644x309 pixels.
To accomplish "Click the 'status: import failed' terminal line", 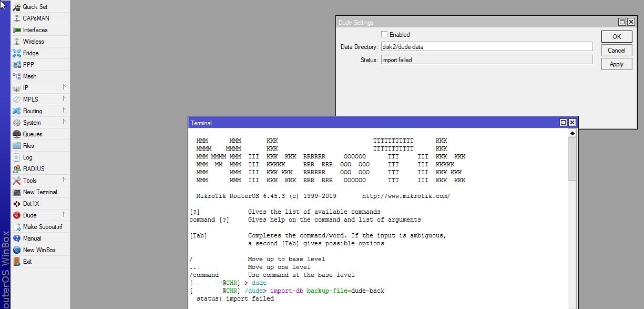I will coord(235,298).
